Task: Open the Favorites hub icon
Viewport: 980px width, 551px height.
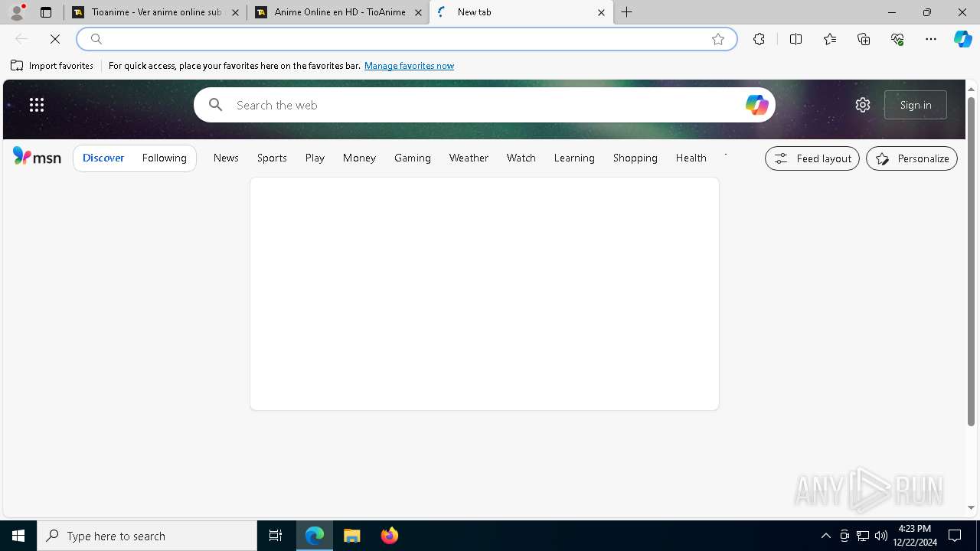Action: coord(830,39)
